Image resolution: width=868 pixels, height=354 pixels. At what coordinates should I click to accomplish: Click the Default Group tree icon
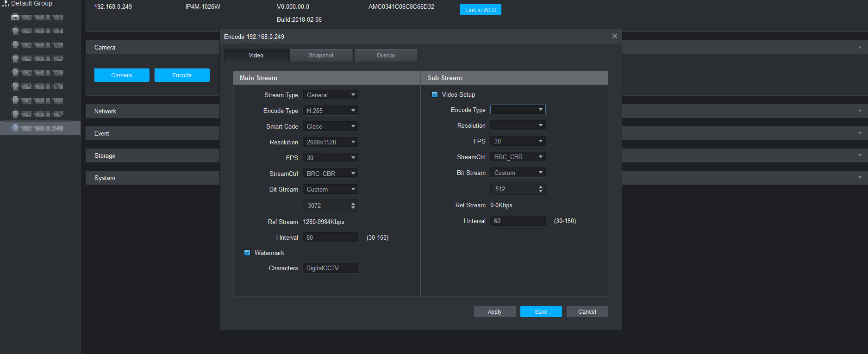coord(6,3)
